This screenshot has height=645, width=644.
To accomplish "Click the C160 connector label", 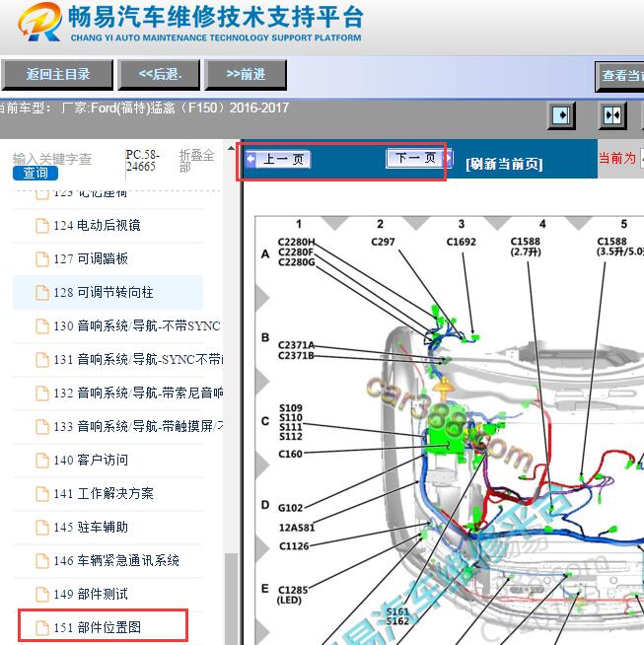I will [290, 454].
